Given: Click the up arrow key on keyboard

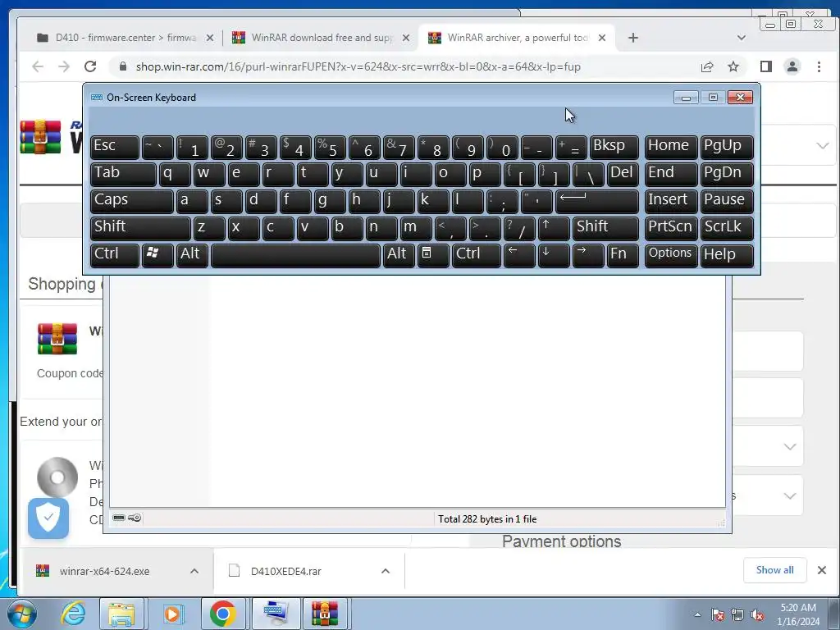Looking at the screenshot, I should pos(554,229).
